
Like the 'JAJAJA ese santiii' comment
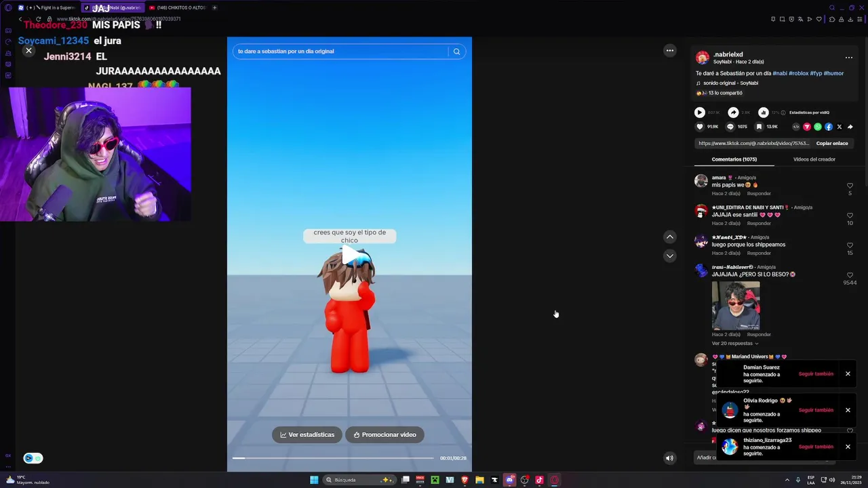[x=850, y=216]
